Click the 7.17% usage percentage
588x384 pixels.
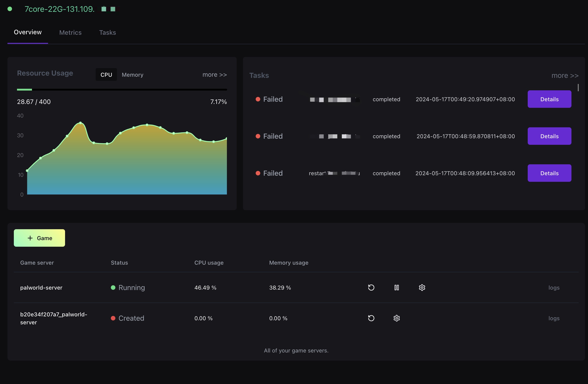click(218, 102)
